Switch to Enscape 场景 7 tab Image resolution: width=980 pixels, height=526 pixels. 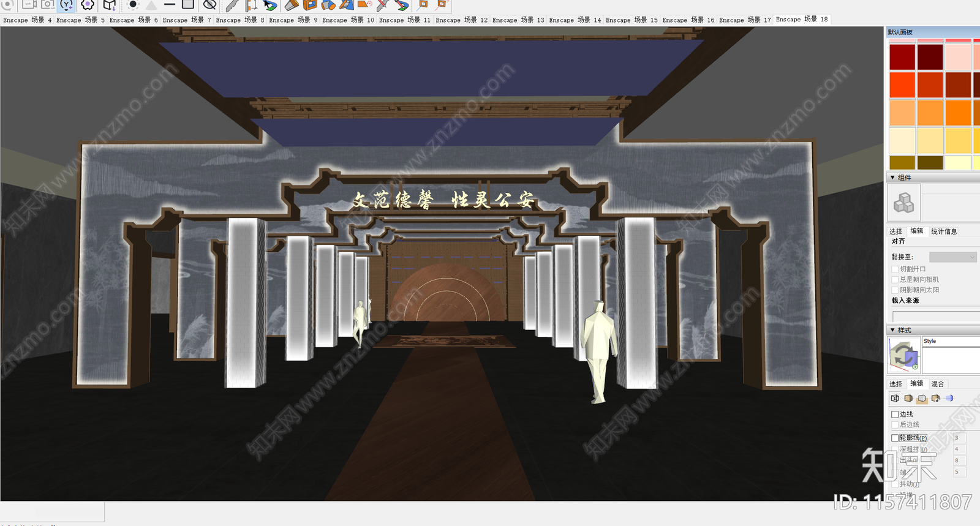click(187, 20)
